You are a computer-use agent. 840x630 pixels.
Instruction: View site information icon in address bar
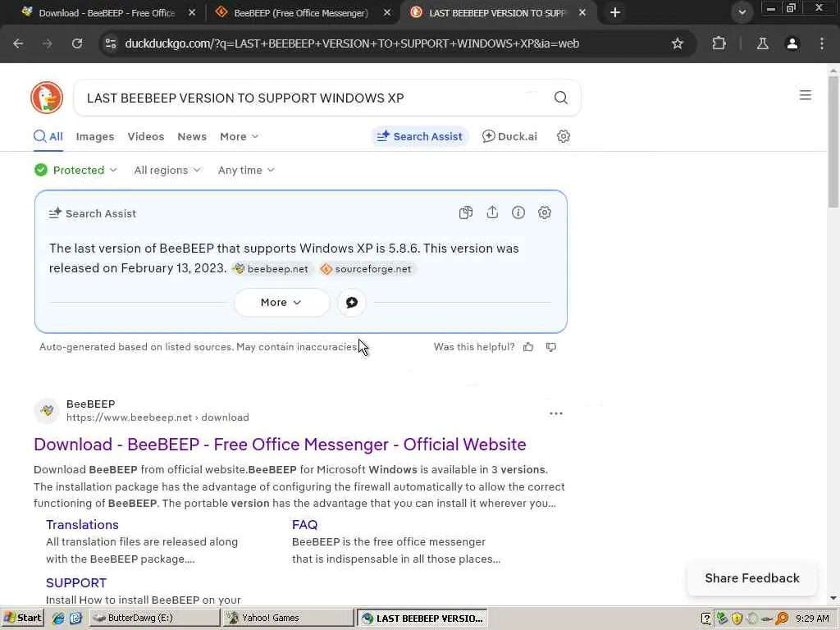pos(111,43)
